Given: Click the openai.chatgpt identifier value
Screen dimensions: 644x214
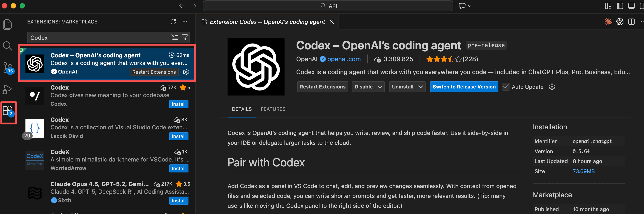Looking at the screenshot, I should pyautogui.click(x=592, y=141).
